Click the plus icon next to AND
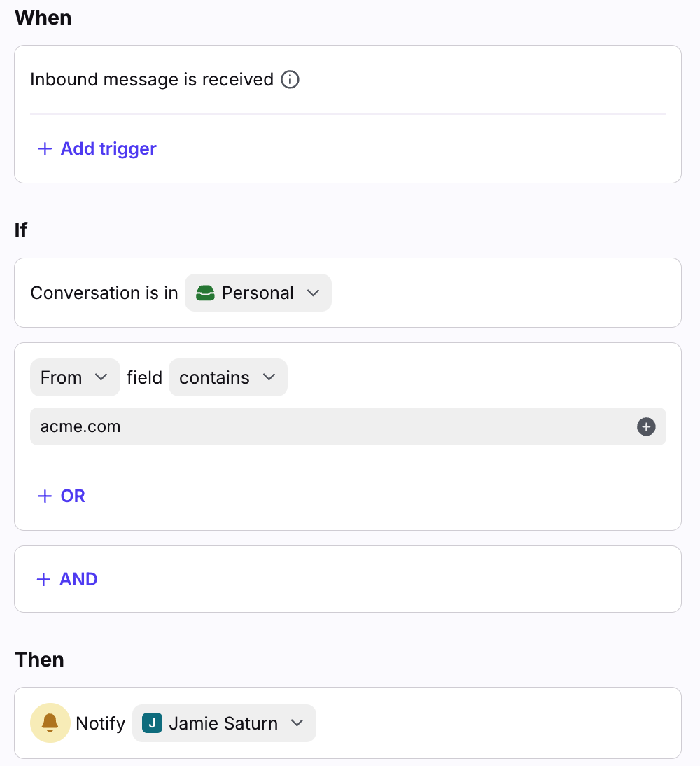 (43, 579)
